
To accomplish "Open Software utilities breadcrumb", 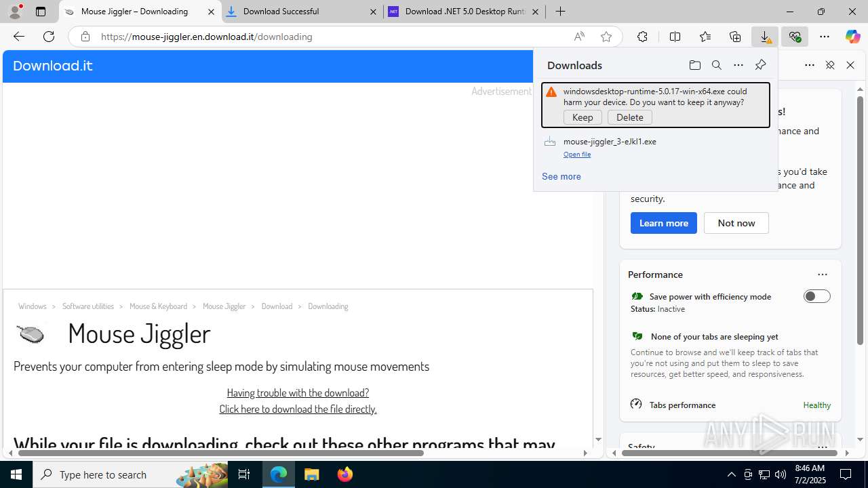I will [x=88, y=306].
